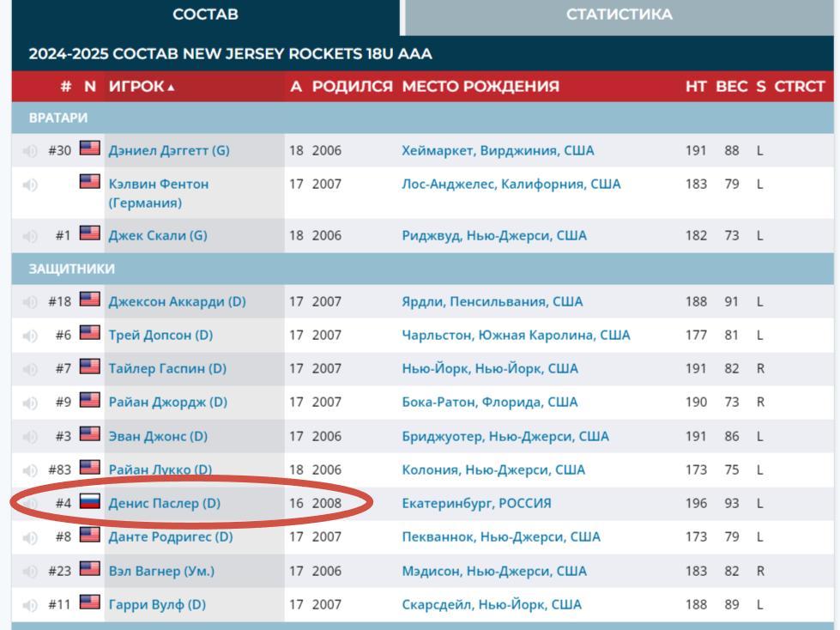Open player profile Данте Родригес (D)

pos(171,536)
